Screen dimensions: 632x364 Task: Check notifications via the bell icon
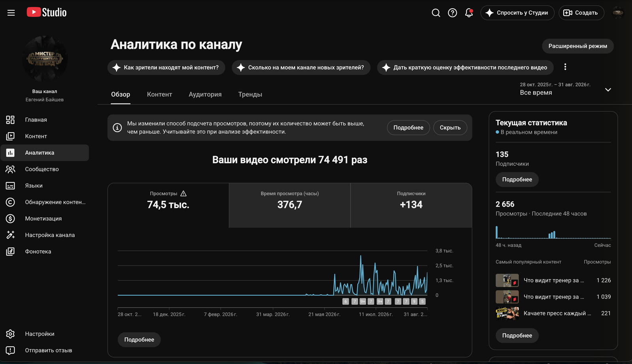[469, 13]
